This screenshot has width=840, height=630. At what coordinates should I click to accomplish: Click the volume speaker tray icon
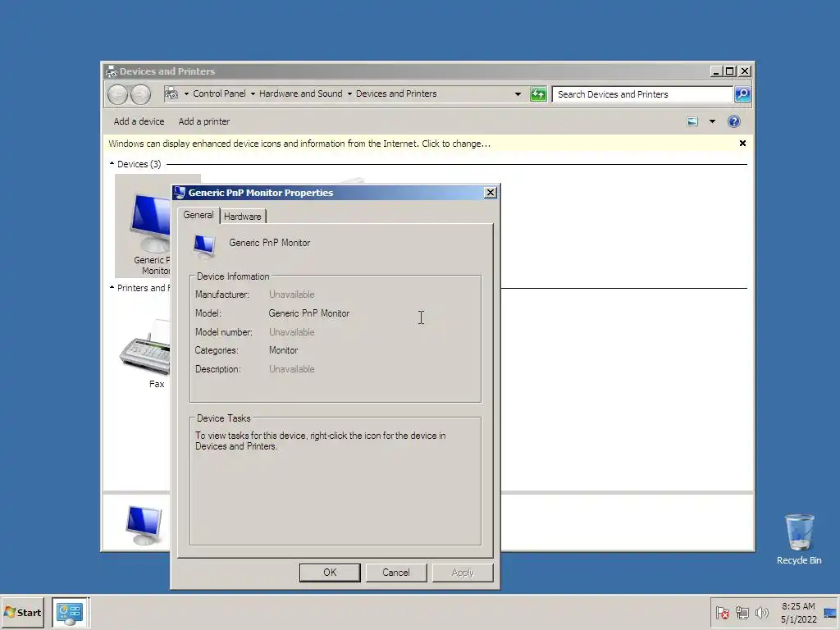[x=761, y=612]
